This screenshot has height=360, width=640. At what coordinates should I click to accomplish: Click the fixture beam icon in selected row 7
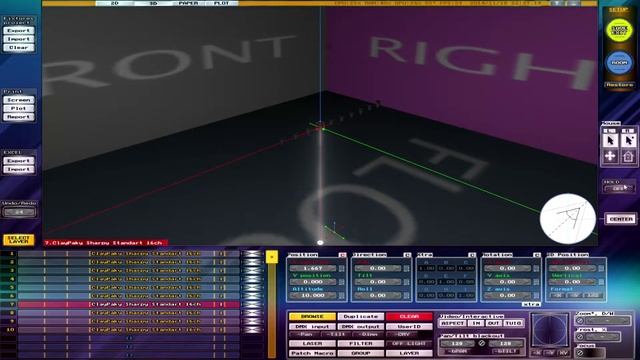pyautogui.click(x=252, y=304)
